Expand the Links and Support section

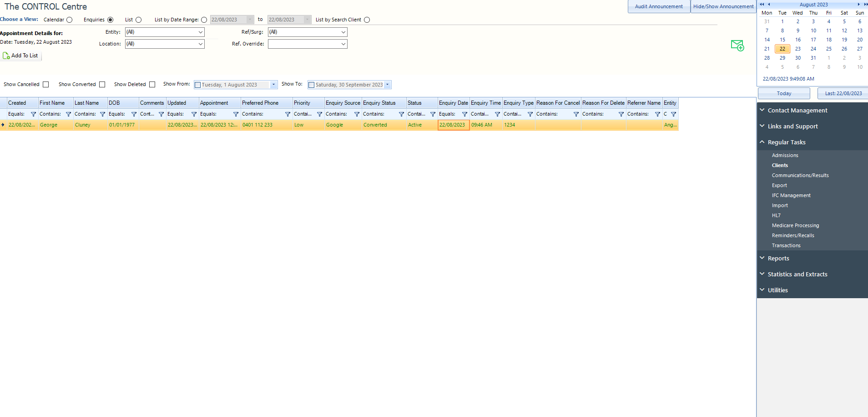pyautogui.click(x=812, y=126)
